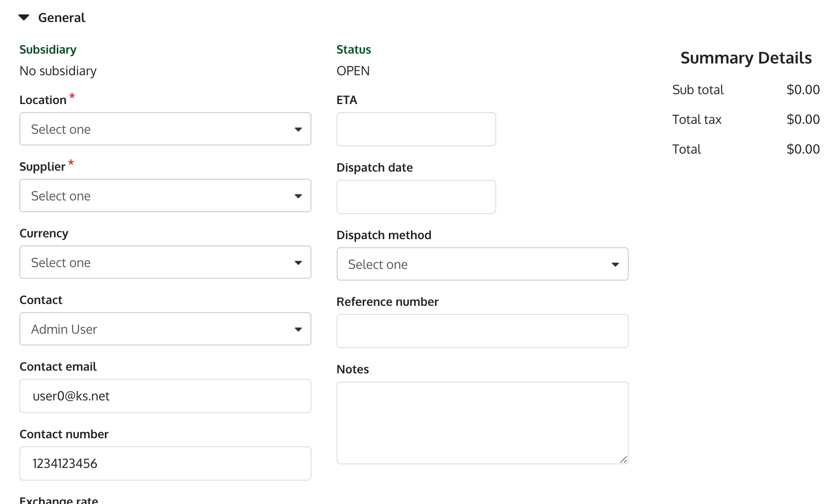Click the green Status label
Viewport: 836px width, 504px height.
tap(354, 50)
